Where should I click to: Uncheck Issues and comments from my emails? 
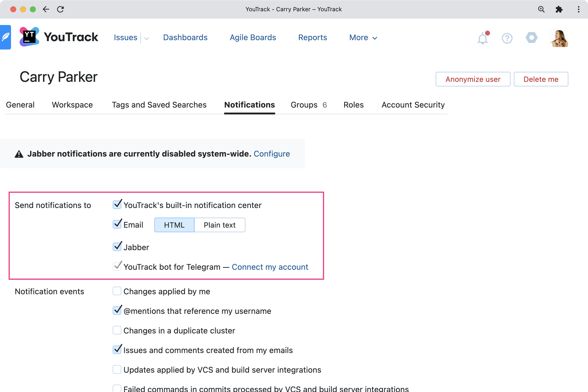(x=117, y=350)
